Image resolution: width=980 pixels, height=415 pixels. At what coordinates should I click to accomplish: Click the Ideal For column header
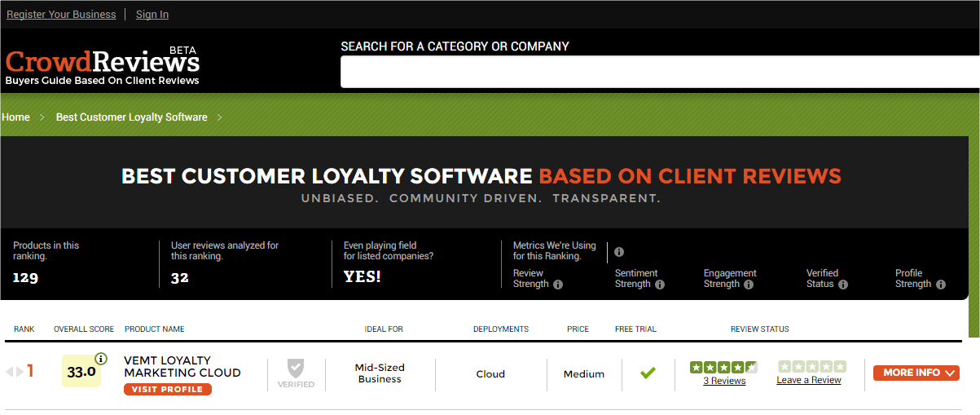point(384,329)
